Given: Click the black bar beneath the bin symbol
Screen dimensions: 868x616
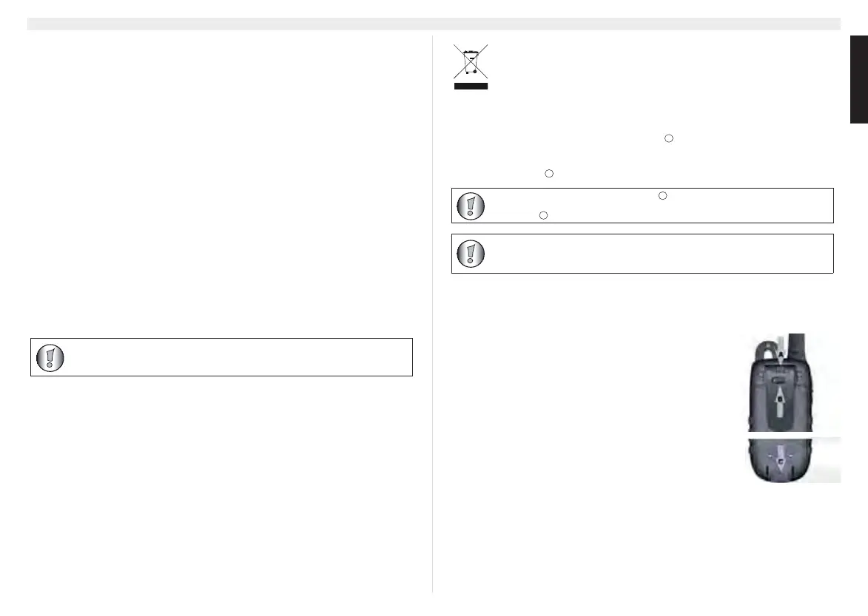Looking at the screenshot, I should pos(471,87).
